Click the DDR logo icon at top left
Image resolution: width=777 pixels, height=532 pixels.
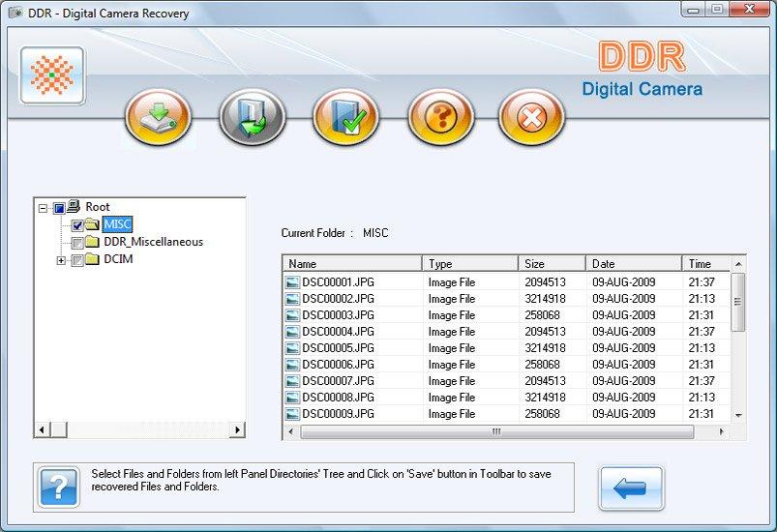[52, 75]
